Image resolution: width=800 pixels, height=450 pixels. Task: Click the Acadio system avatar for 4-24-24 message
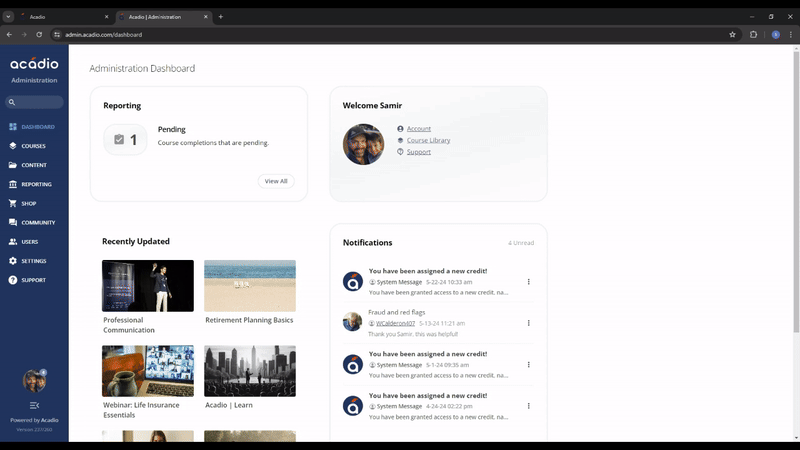point(353,406)
